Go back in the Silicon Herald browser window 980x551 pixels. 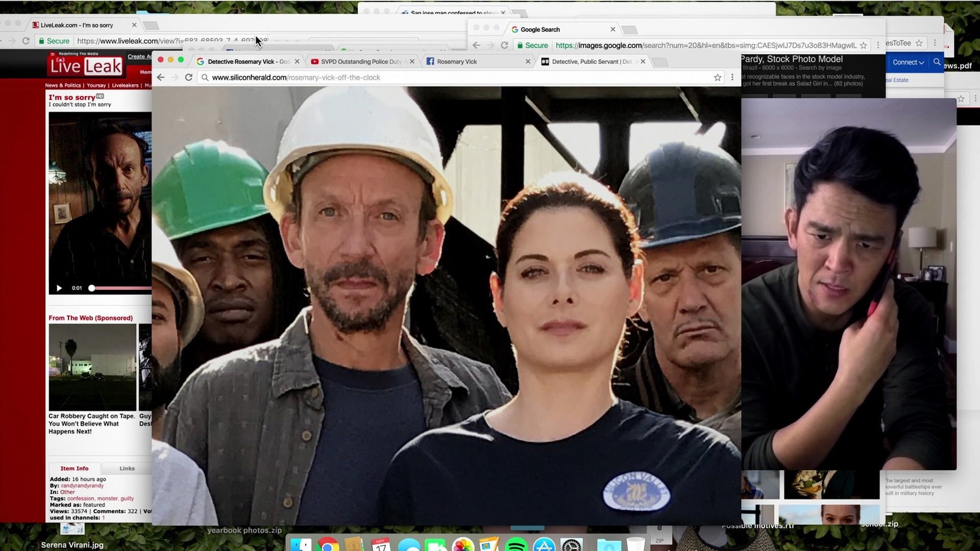click(161, 77)
